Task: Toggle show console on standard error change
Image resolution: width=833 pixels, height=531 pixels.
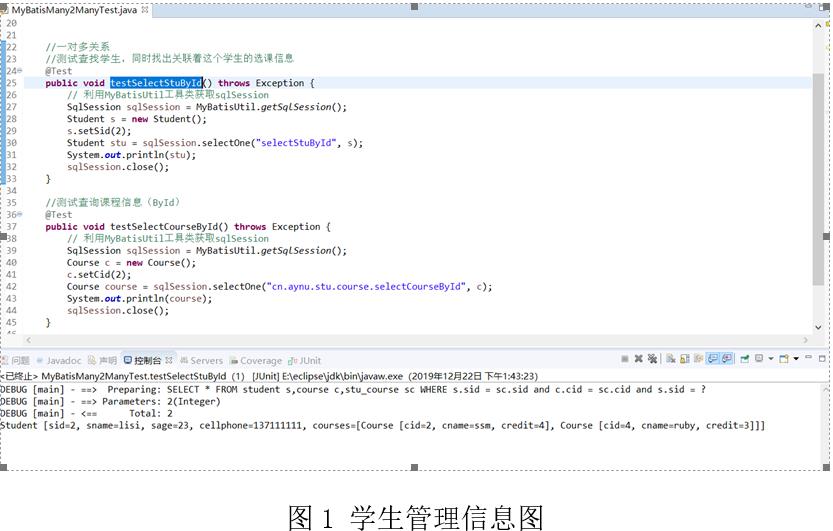Action: point(727,359)
